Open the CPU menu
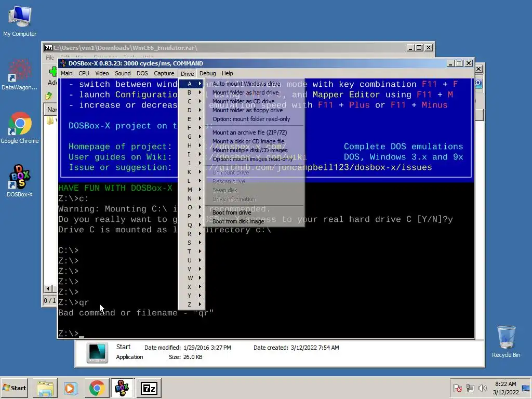Screen dimensions: 532x399 pyautogui.click(x=84, y=73)
